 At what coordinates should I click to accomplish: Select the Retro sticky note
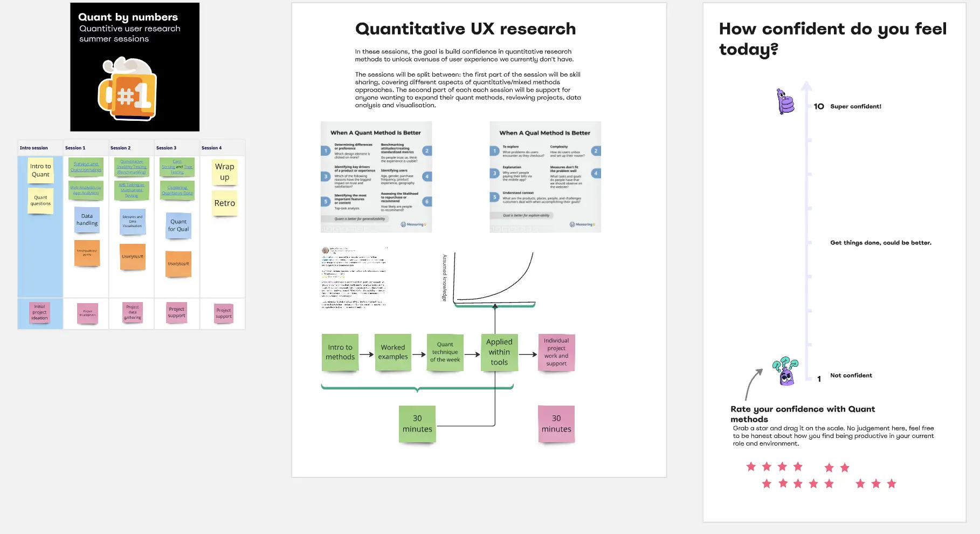point(225,203)
